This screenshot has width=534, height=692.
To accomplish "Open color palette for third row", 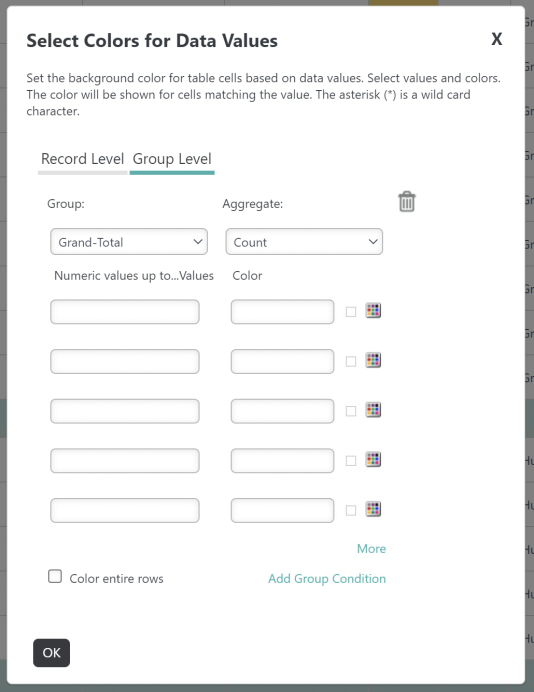I will pos(373,410).
